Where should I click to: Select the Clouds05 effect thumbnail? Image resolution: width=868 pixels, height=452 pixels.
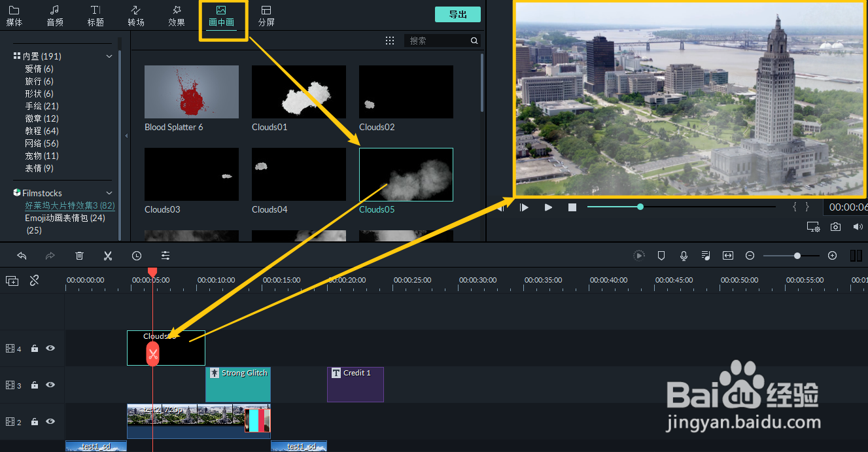(406, 175)
